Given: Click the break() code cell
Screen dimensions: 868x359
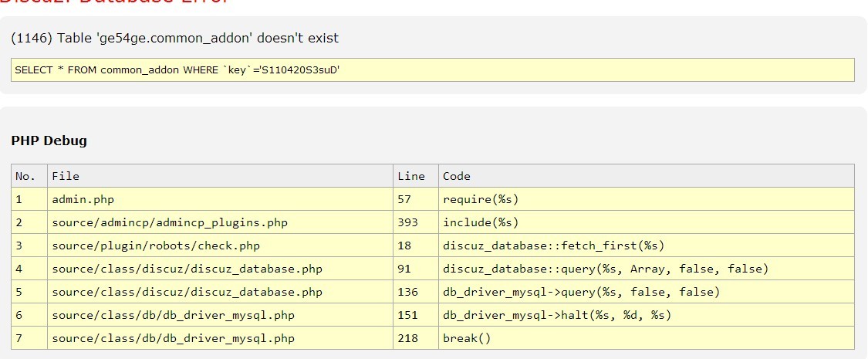Looking at the screenshot, I should pyautogui.click(x=466, y=338).
